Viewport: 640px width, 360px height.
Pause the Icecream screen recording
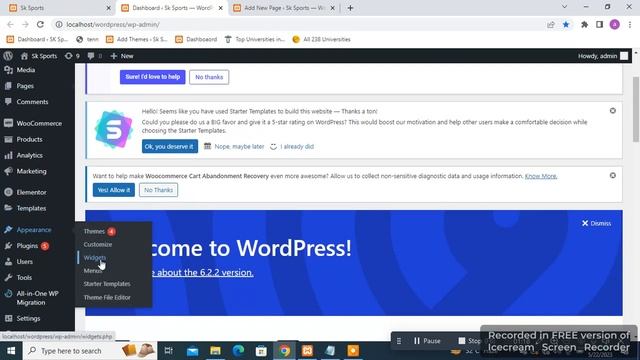coord(427,341)
